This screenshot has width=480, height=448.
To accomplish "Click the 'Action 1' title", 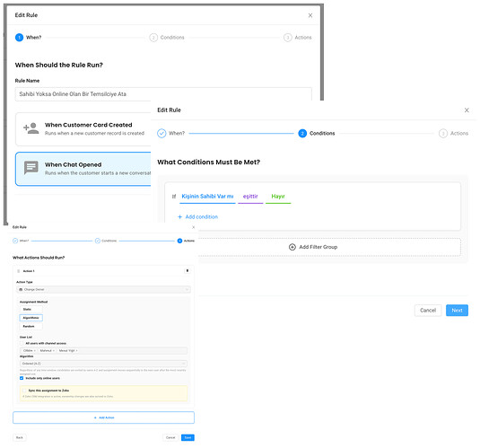I will pos(29,271).
